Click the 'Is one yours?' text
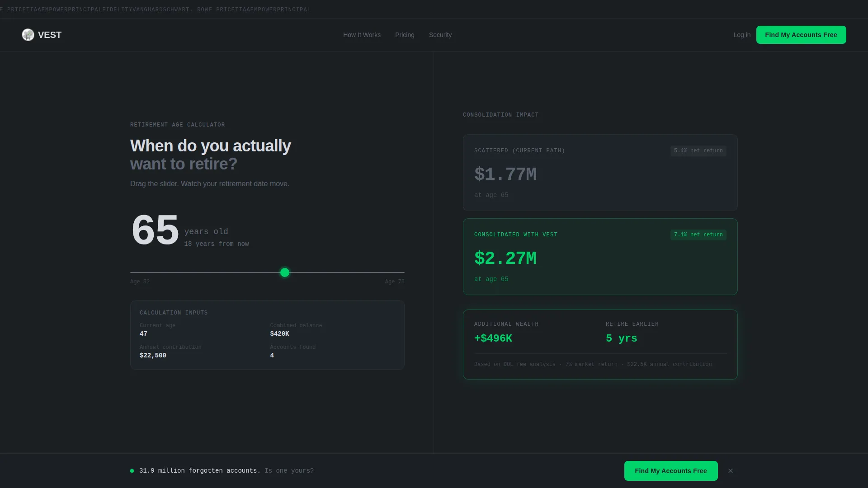The height and width of the screenshot is (488, 868). (289, 471)
